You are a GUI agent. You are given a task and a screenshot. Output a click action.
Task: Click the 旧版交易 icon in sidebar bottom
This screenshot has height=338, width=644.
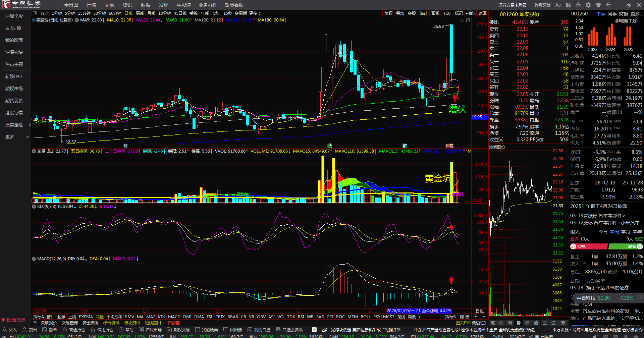click(x=13, y=320)
